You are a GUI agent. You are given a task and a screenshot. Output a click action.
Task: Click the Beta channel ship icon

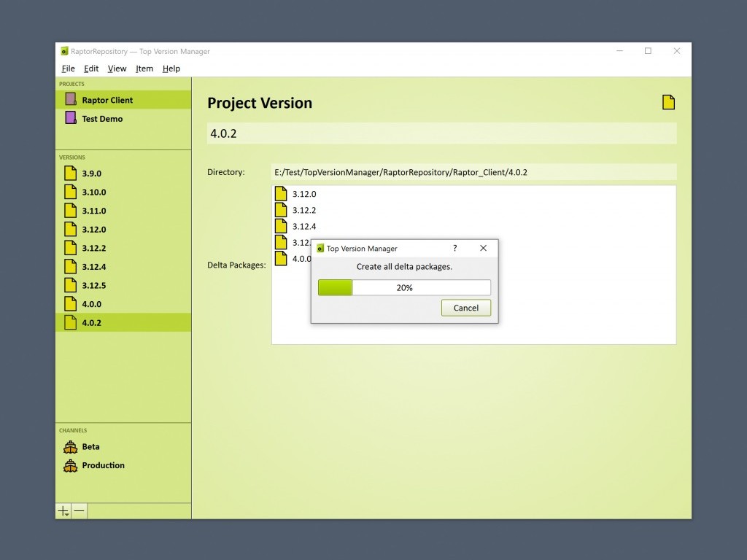point(70,446)
